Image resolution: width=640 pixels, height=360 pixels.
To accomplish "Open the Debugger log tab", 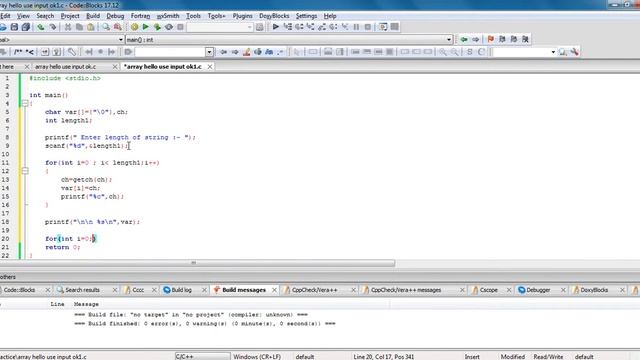I will point(538,290).
